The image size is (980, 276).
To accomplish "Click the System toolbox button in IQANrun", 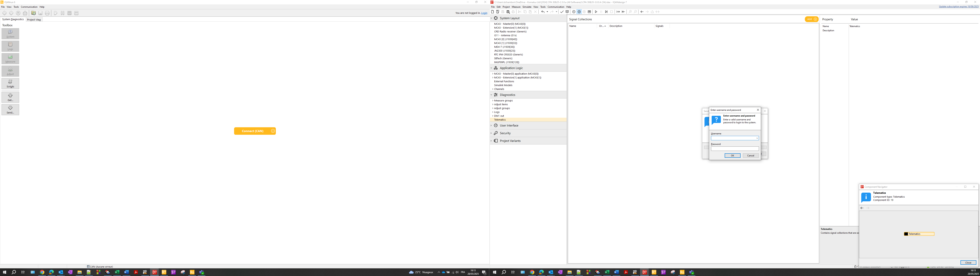I will click(10, 34).
